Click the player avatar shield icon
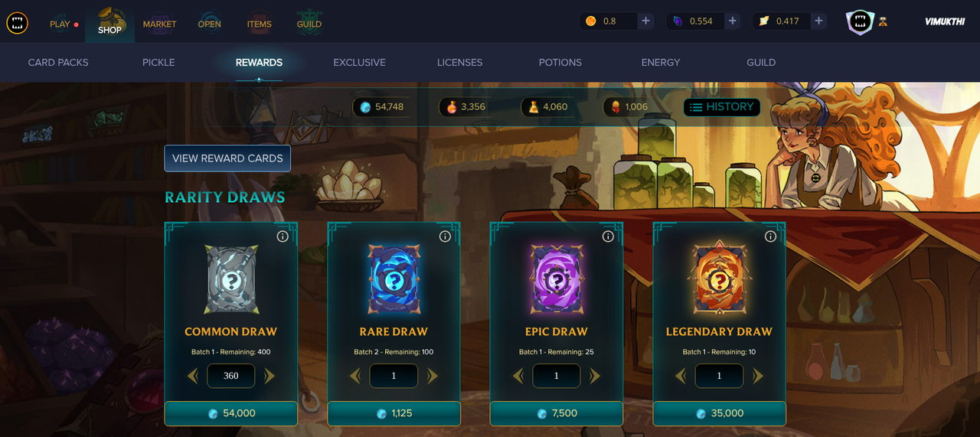The height and width of the screenshot is (437, 980). tap(860, 21)
